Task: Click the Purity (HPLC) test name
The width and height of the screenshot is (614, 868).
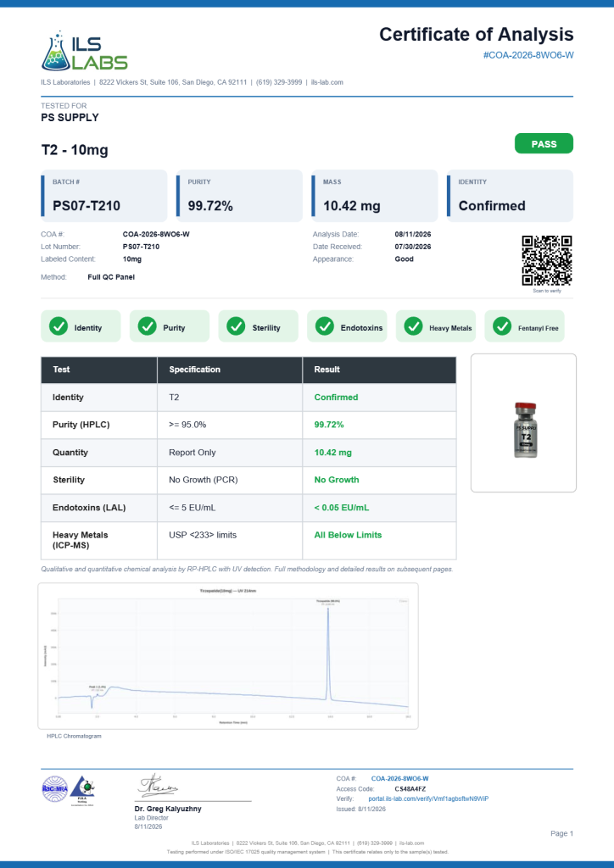Action: pos(81,425)
